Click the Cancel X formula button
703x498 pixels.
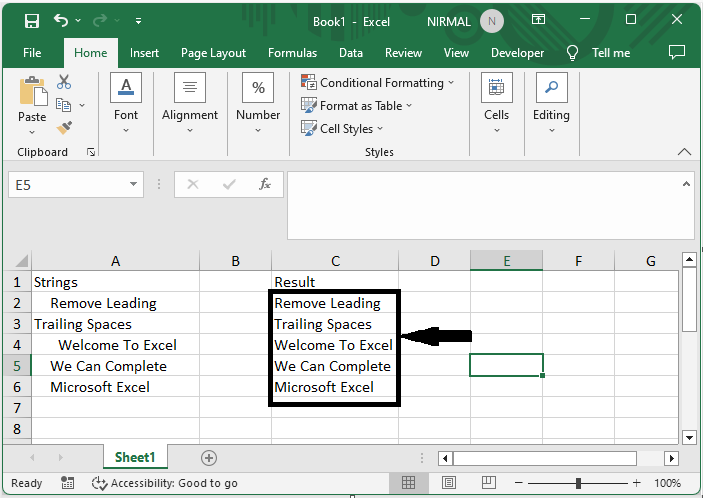193,184
